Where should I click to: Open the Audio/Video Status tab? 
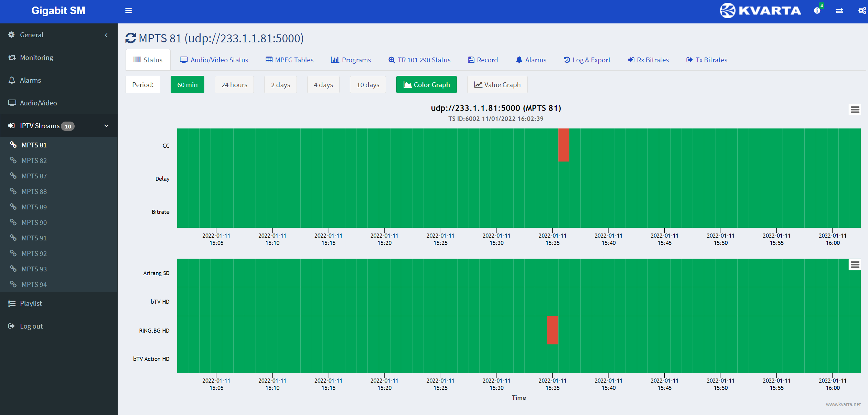click(214, 60)
